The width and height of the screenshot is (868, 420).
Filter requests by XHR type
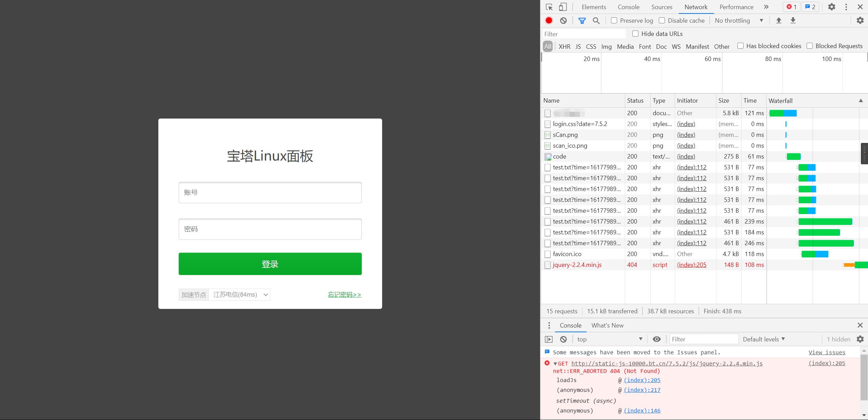565,47
